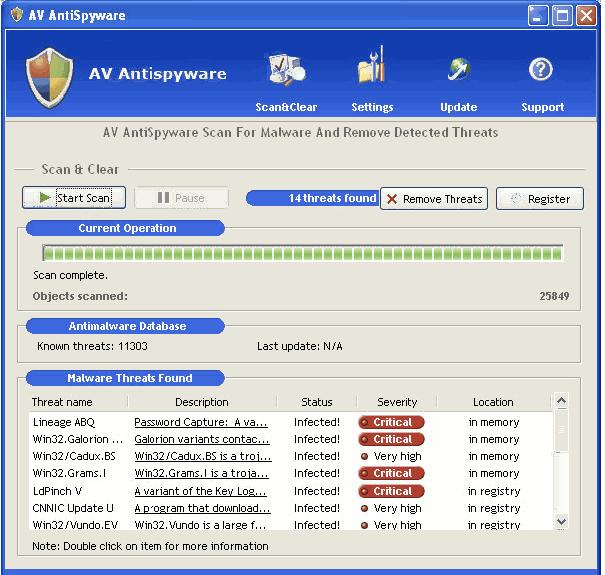Click in memory location for Lineage ABQ
This screenshot has height=575, width=605.
[494, 422]
